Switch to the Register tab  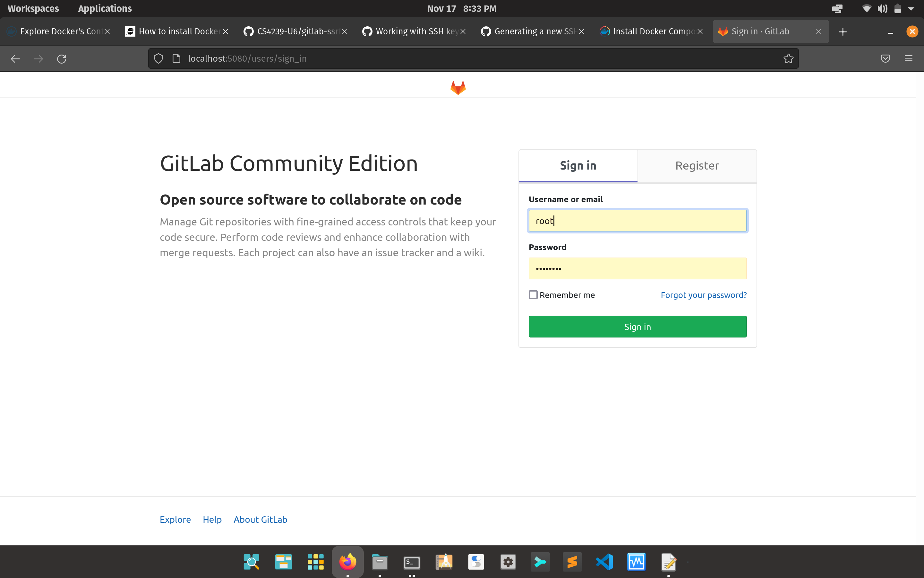click(x=697, y=165)
